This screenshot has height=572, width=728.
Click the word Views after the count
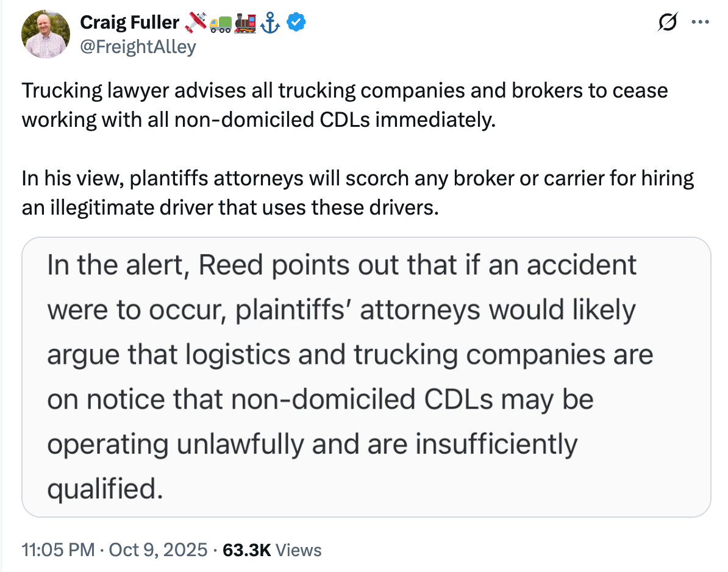(298, 550)
